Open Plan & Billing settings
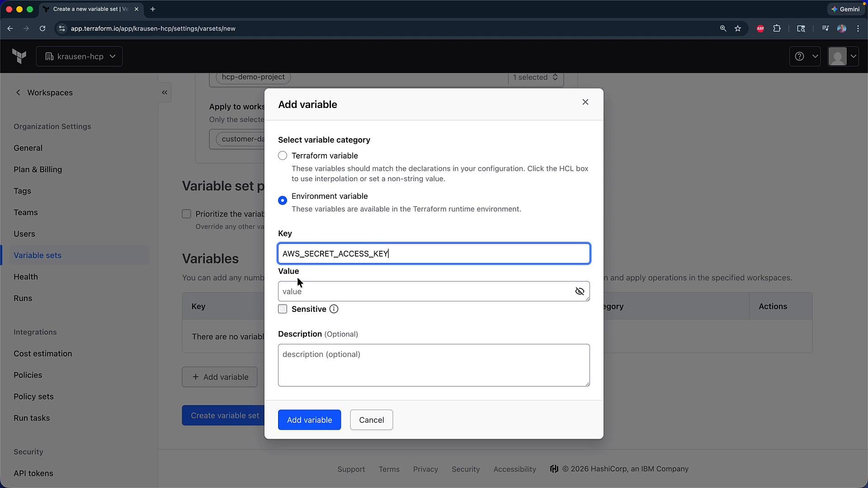Image resolution: width=868 pixels, height=488 pixels. click(38, 169)
